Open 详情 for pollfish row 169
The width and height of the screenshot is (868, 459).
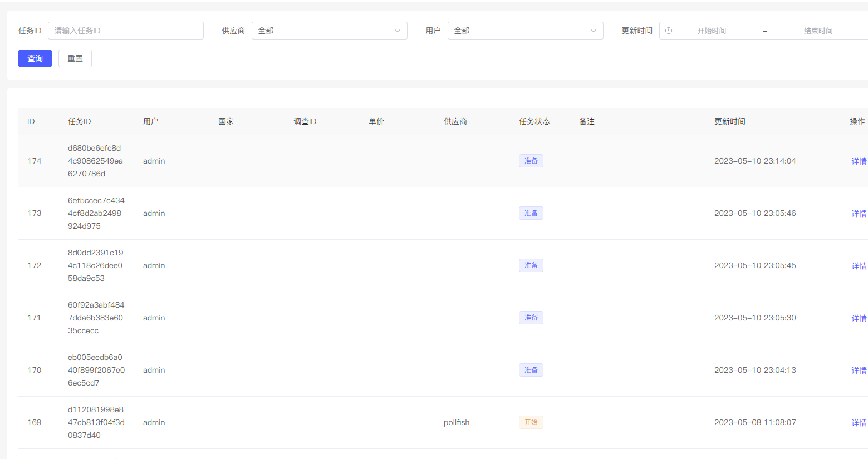(x=859, y=423)
